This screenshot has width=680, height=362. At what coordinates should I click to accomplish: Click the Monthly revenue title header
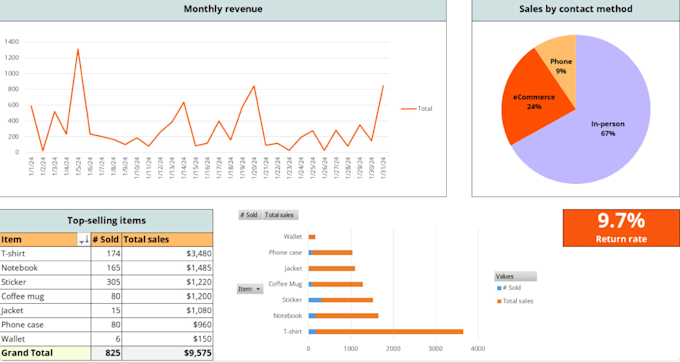223,9
